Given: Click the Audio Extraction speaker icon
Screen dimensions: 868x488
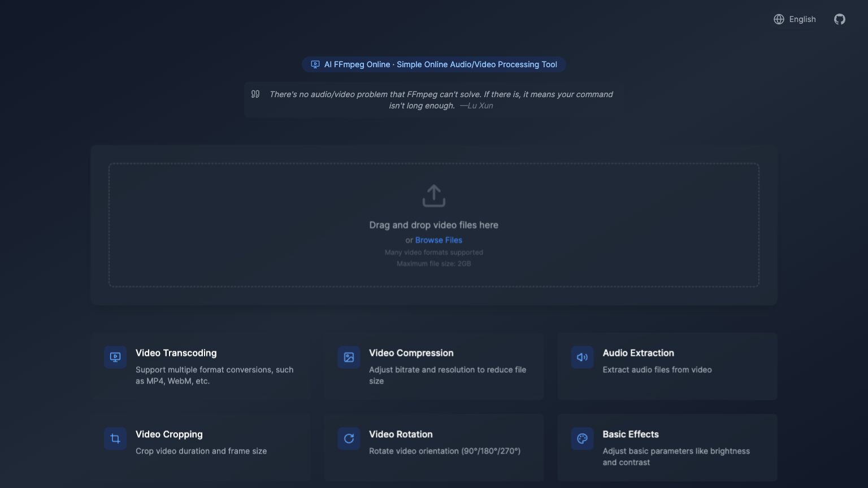Looking at the screenshot, I should pos(582,357).
